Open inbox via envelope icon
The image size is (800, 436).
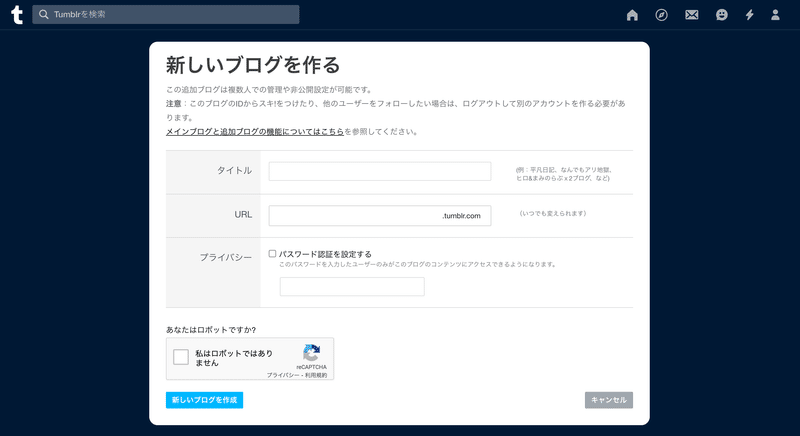pos(692,15)
